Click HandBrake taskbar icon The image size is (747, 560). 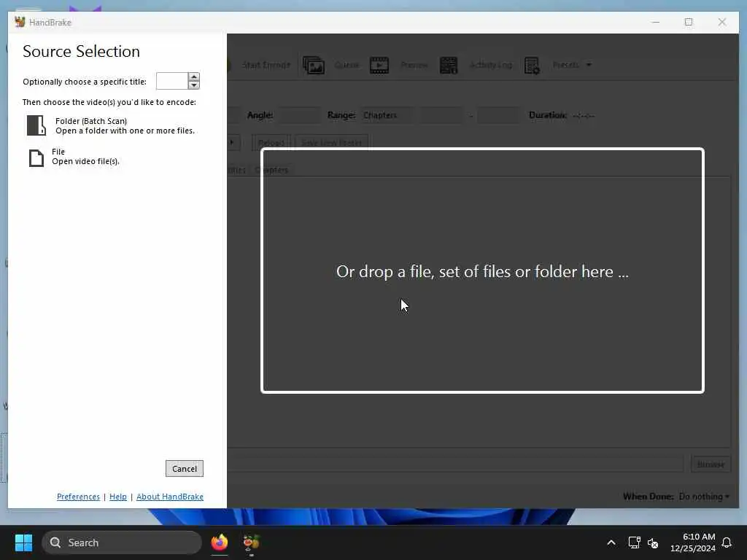pyautogui.click(x=251, y=542)
